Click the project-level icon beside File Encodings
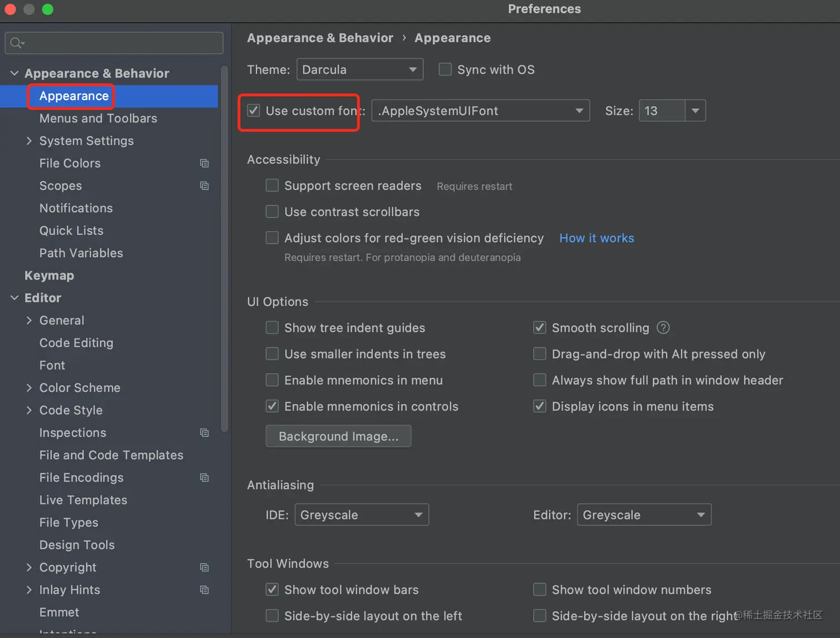This screenshot has width=840, height=638. point(204,477)
